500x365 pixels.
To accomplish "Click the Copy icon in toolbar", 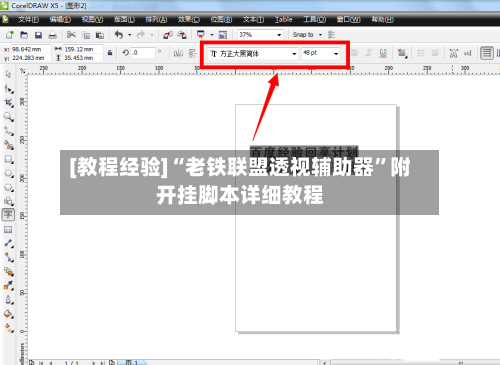I will click(86, 35).
